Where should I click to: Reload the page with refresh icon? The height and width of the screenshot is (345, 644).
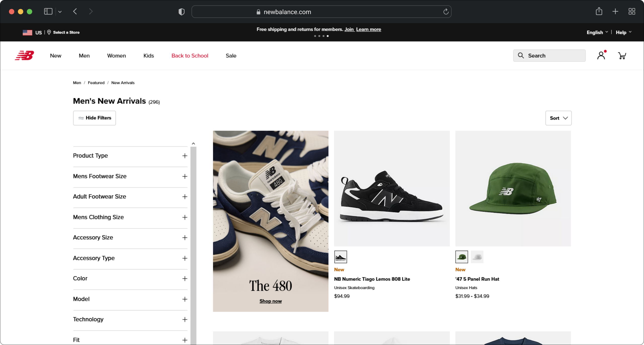[x=446, y=12]
